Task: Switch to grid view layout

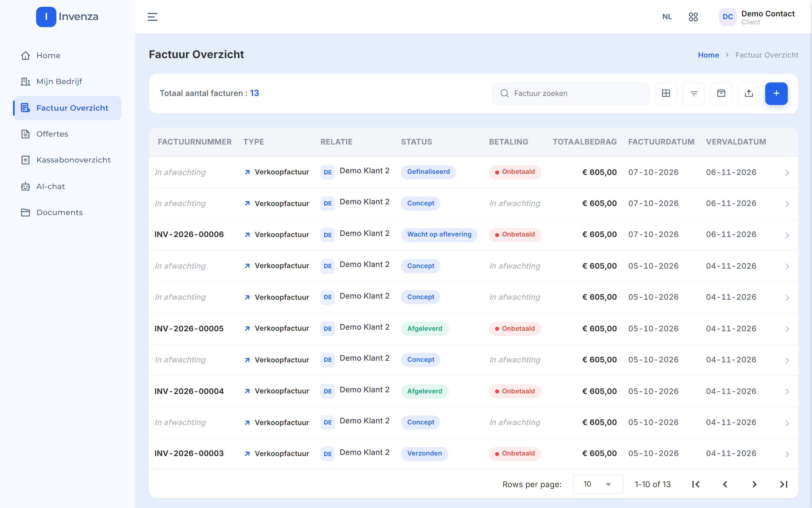Action: click(666, 93)
